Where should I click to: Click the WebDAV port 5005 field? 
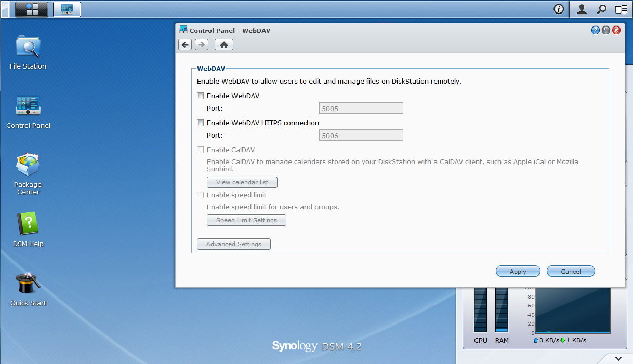click(x=361, y=109)
